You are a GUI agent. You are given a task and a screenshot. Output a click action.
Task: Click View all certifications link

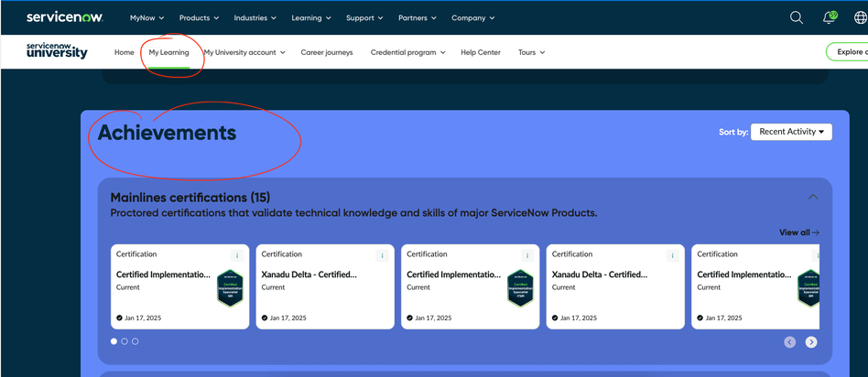[x=798, y=232]
